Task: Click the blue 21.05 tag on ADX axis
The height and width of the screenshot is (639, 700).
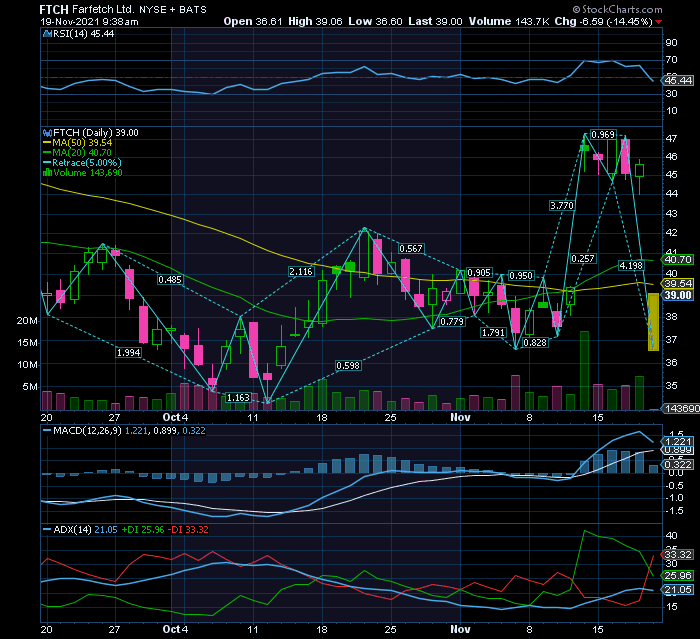Action: pos(678,590)
